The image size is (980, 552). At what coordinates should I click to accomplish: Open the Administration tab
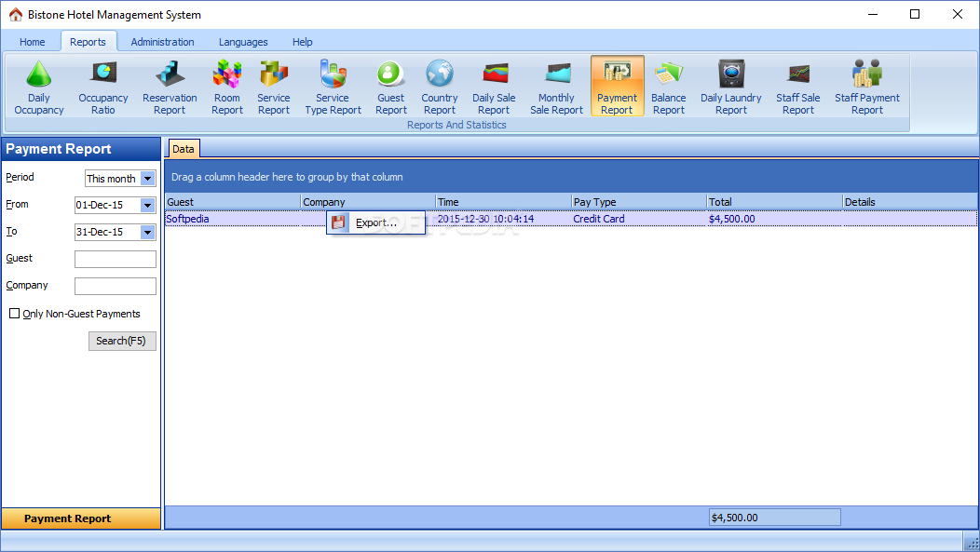tap(162, 42)
